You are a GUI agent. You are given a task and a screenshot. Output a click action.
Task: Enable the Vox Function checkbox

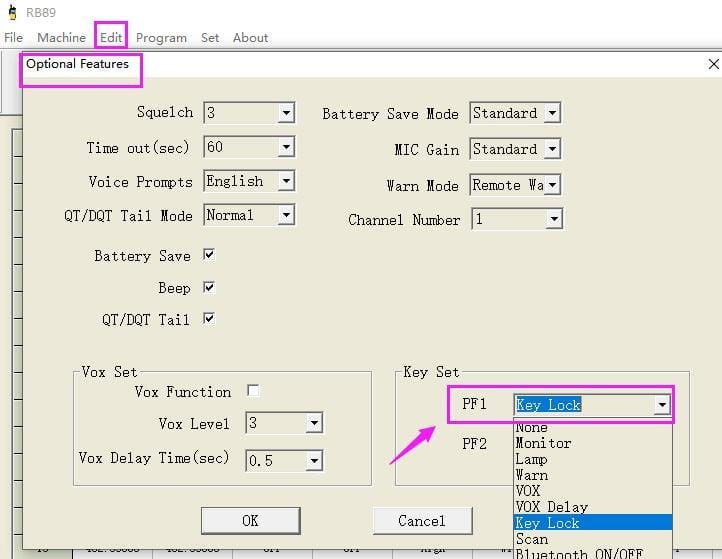point(253,391)
